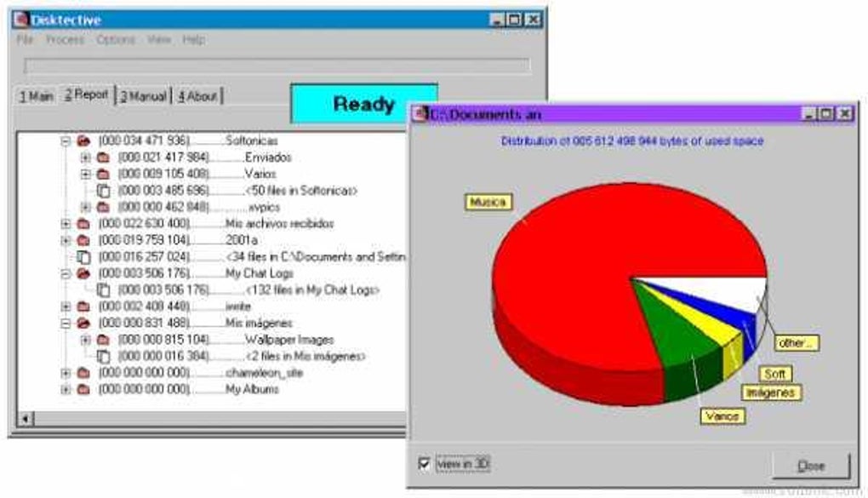This screenshot has width=868, height=498.
Task: Open the 4 About tab
Action: 197,96
